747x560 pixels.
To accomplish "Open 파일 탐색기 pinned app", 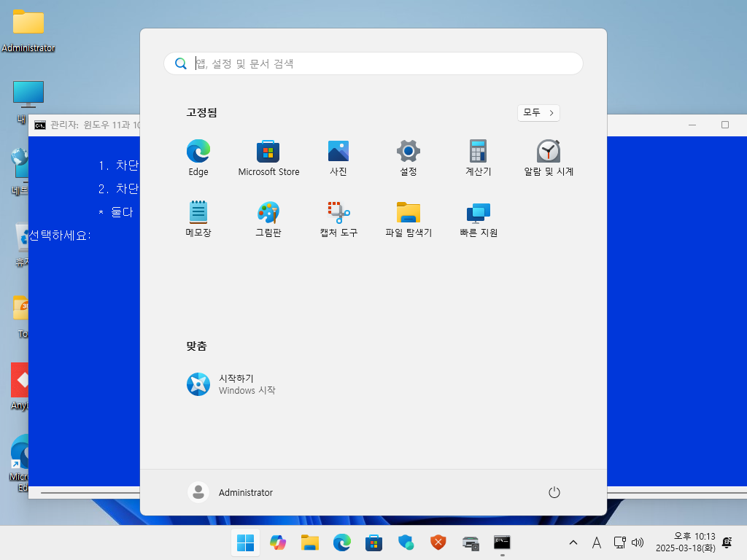I will (409, 219).
